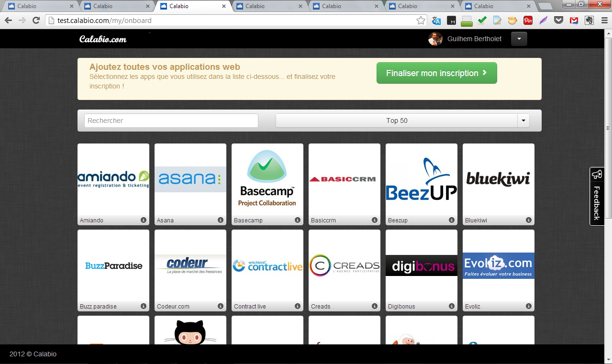612x364 pixels.
Task: Bookmark this page with the star icon
Action: point(421,21)
